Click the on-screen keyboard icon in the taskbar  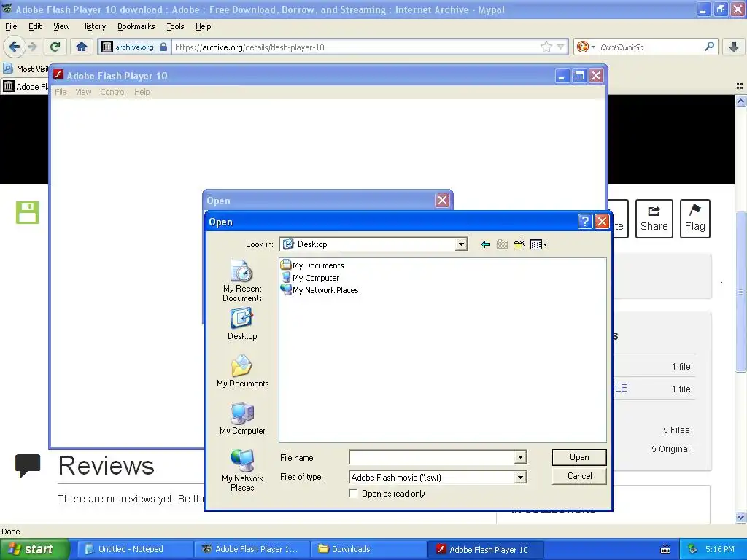click(665, 550)
